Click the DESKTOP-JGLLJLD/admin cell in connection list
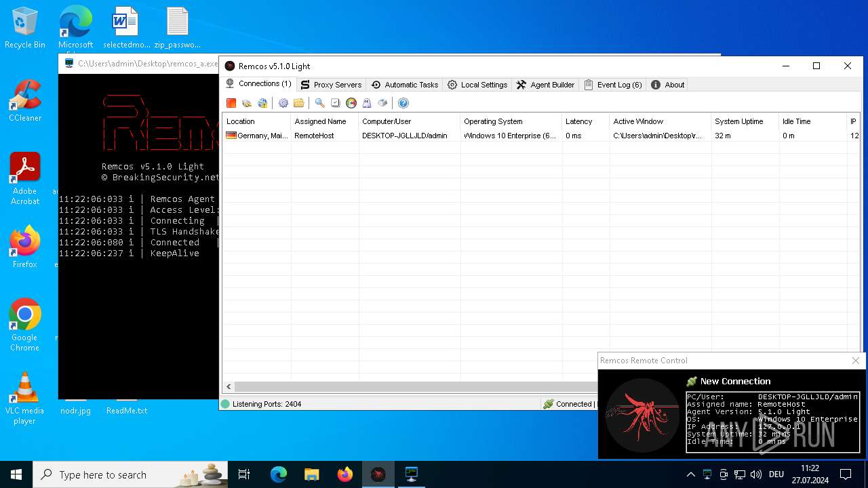Screen dimensions: 868x488 click(405, 136)
